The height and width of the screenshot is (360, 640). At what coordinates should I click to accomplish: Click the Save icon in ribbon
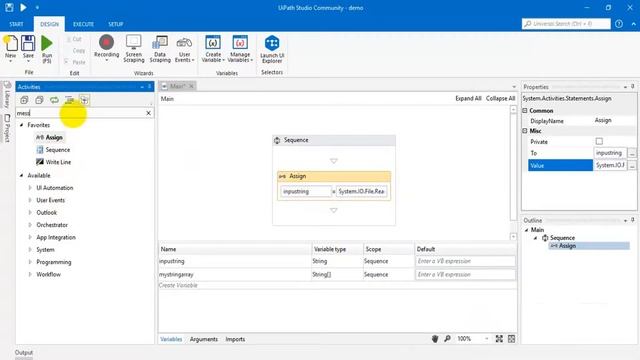pyautogui.click(x=28, y=44)
